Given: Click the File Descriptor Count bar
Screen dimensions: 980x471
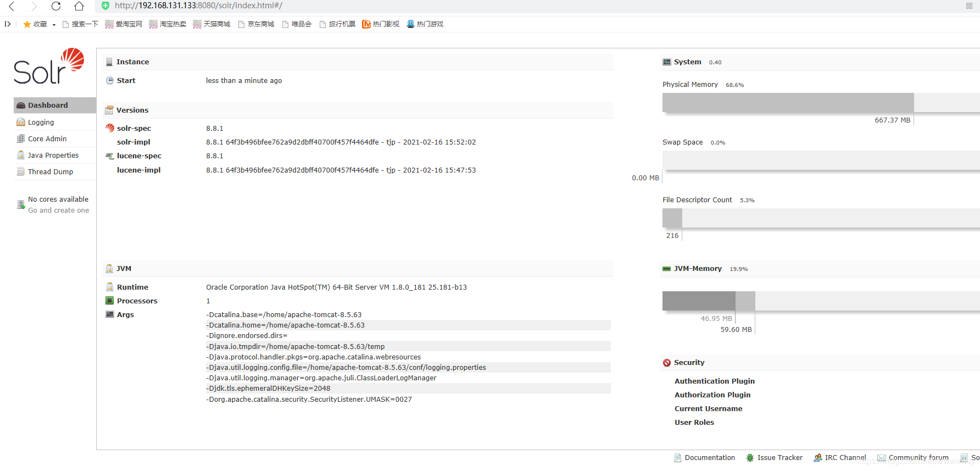Looking at the screenshot, I should coord(821,218).
